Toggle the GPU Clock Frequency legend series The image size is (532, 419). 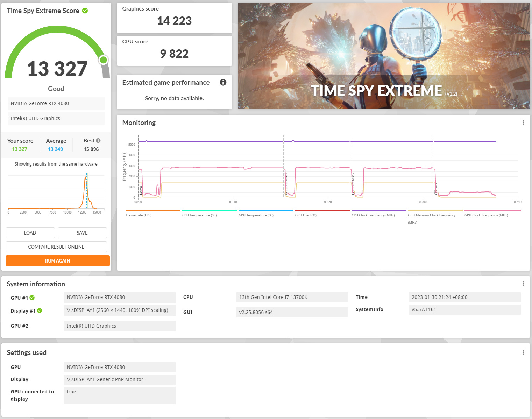[492, 213]
